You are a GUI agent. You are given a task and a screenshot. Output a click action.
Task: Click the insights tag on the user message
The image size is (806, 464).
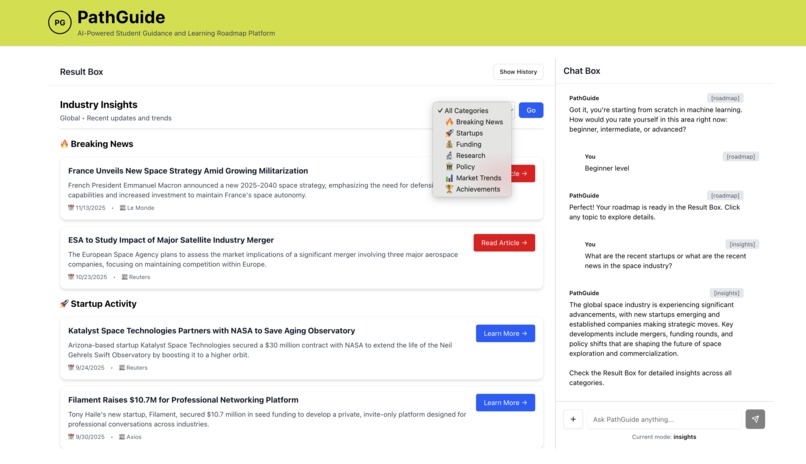(742, 245)
